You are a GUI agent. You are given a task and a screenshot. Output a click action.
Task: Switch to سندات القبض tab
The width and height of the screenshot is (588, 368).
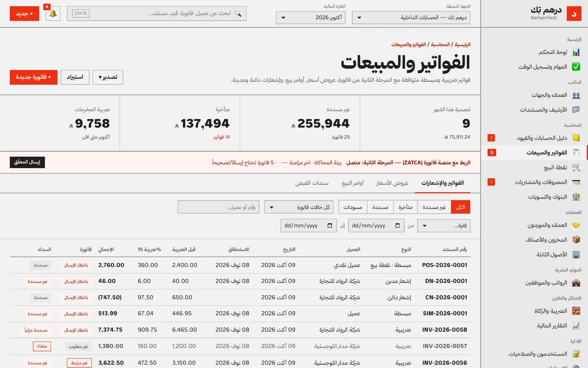(312, 183)
